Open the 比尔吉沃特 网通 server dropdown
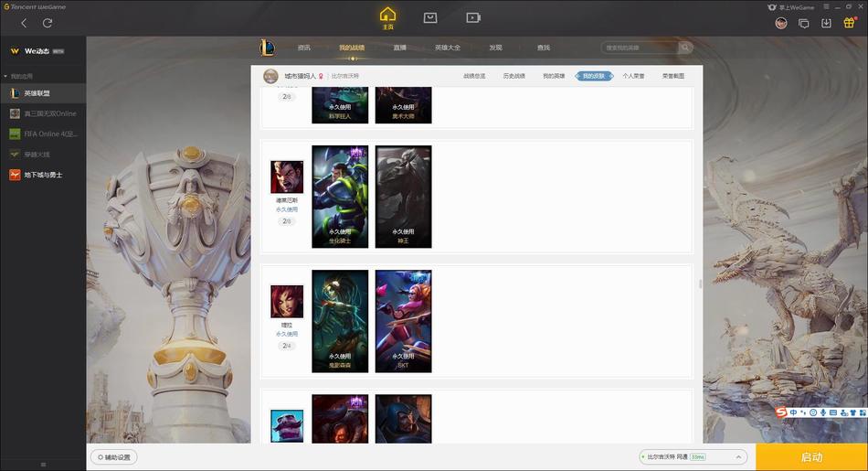This screenshot has height=471, width=868. click(x=693, y=457)
